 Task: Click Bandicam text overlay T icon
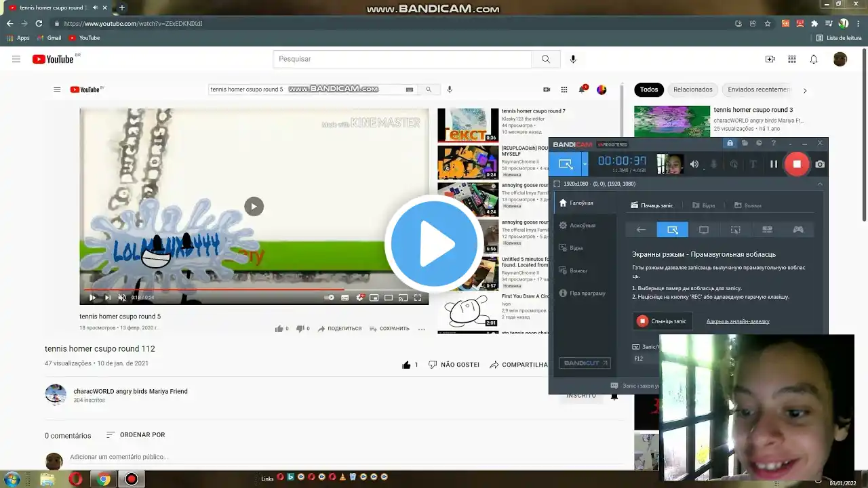point(753,164)
